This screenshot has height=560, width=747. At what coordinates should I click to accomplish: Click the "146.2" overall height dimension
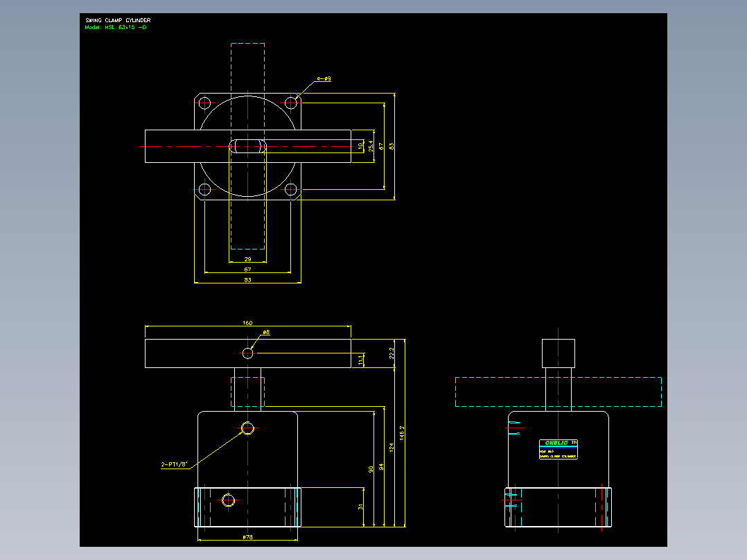click(402, 432)
